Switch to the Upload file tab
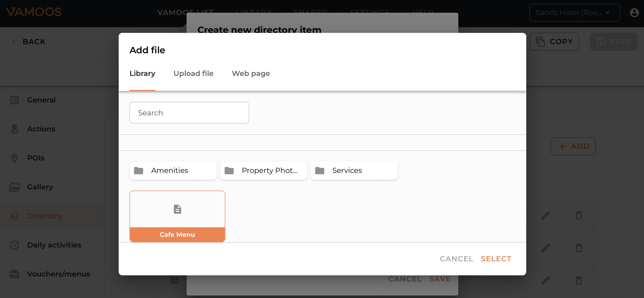The height and width of the screenshot is (298, 644). 193,73
